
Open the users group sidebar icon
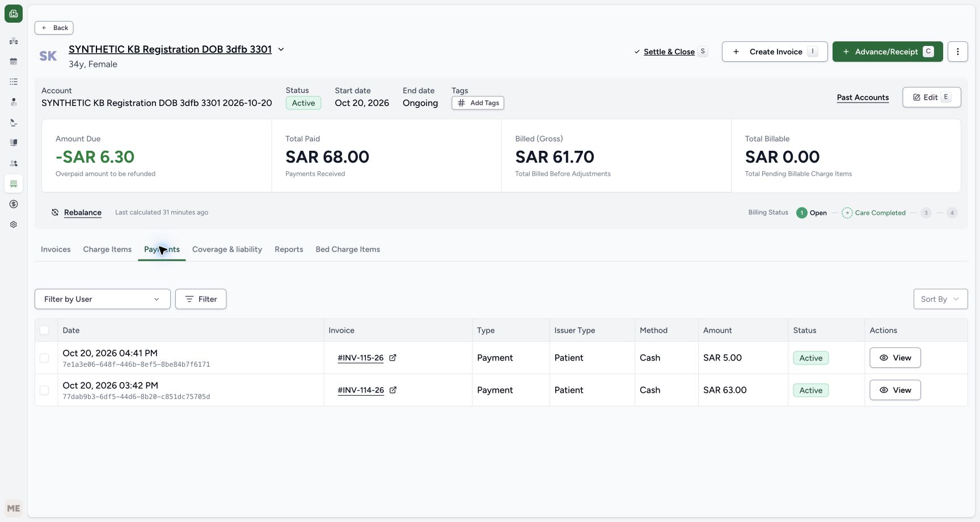[x=14, y=163]
